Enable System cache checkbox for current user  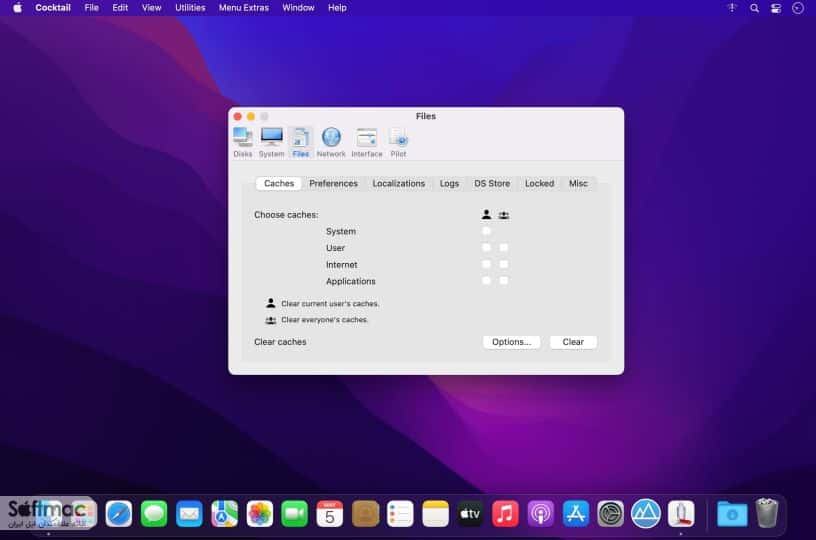click(x=486, y=231)
